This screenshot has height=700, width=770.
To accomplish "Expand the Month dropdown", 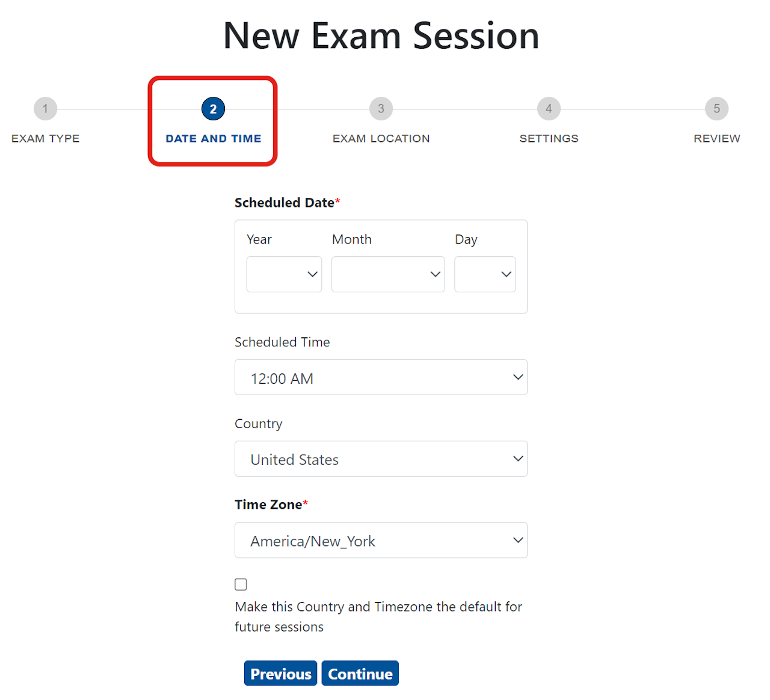I will (388, 274).
